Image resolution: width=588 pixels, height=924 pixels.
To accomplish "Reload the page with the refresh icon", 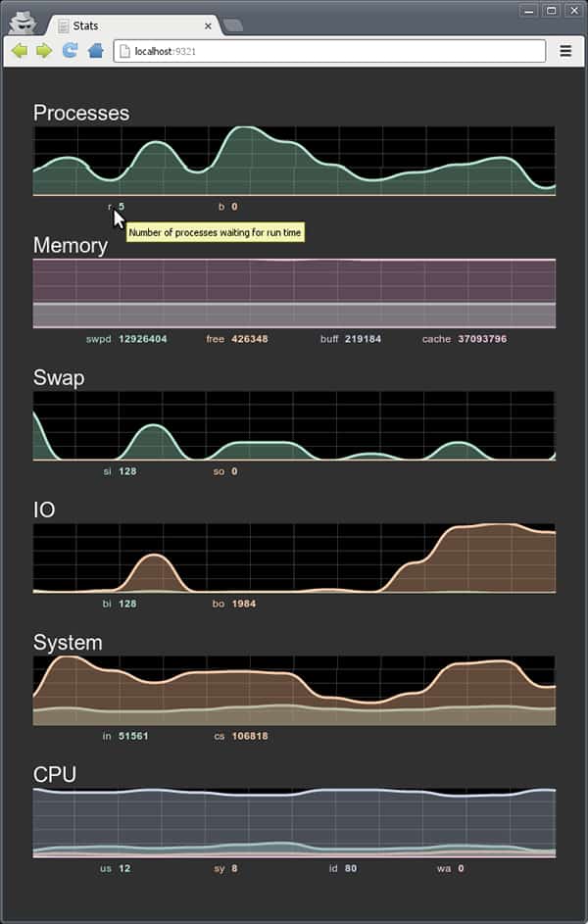I will pos(71,50).
